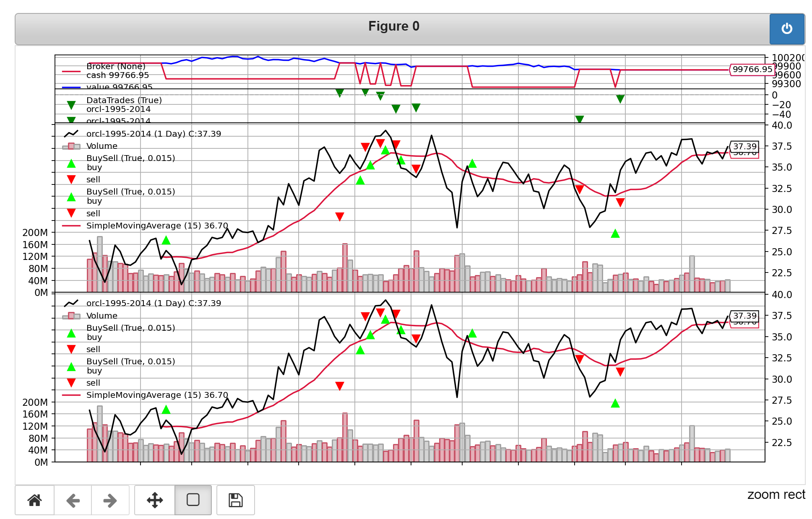Click the leftmost green buy marker in lower chart
This screenshot has height=519, width=812.
(166, 410)
